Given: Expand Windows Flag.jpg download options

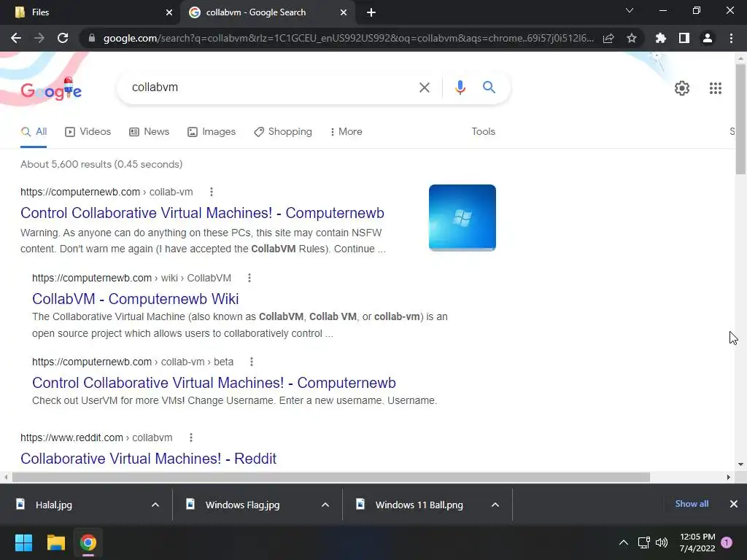Looking at the screenshot, I should click(x=325, y=505).
